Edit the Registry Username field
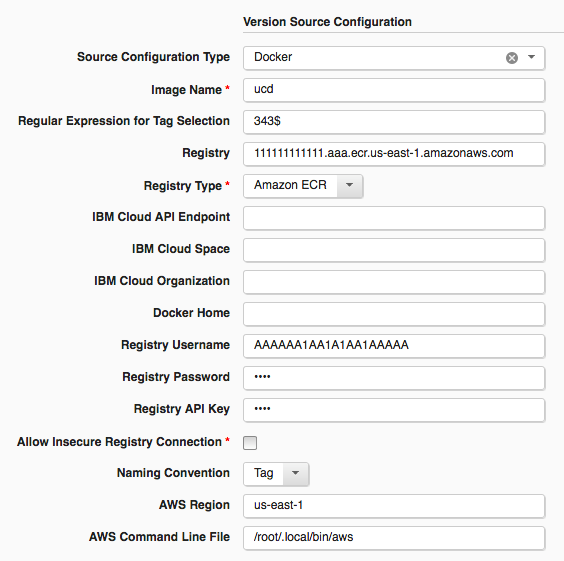 coord(394,346)
